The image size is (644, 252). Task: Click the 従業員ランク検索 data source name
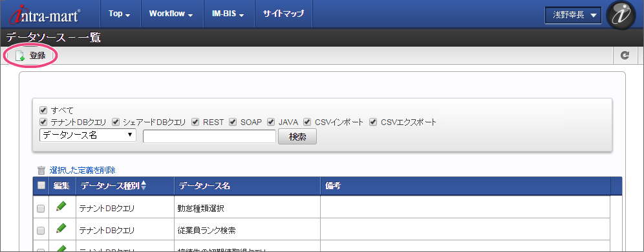point(207,230)
